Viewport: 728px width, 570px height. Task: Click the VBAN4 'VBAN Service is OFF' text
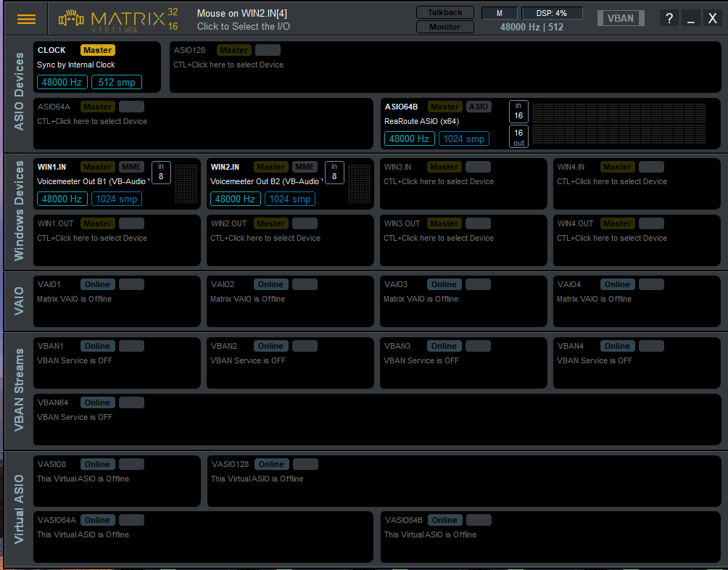pyautogui.click(x=595, y=360)
